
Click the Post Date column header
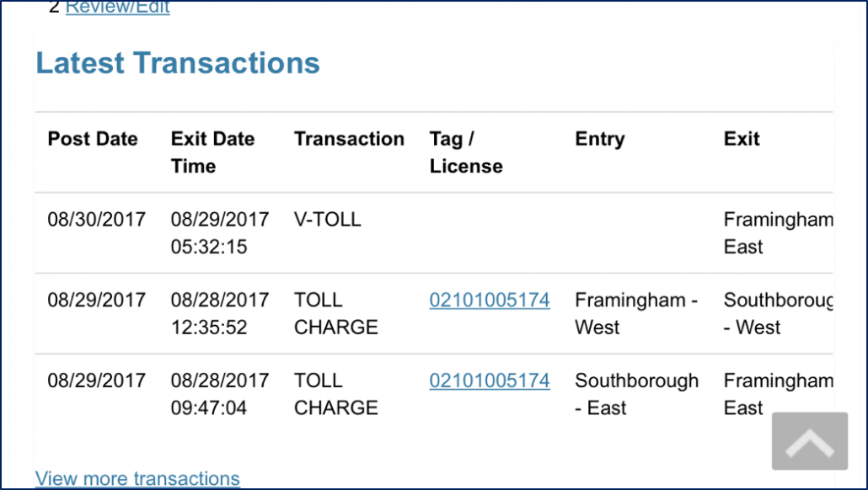[93, 140]
